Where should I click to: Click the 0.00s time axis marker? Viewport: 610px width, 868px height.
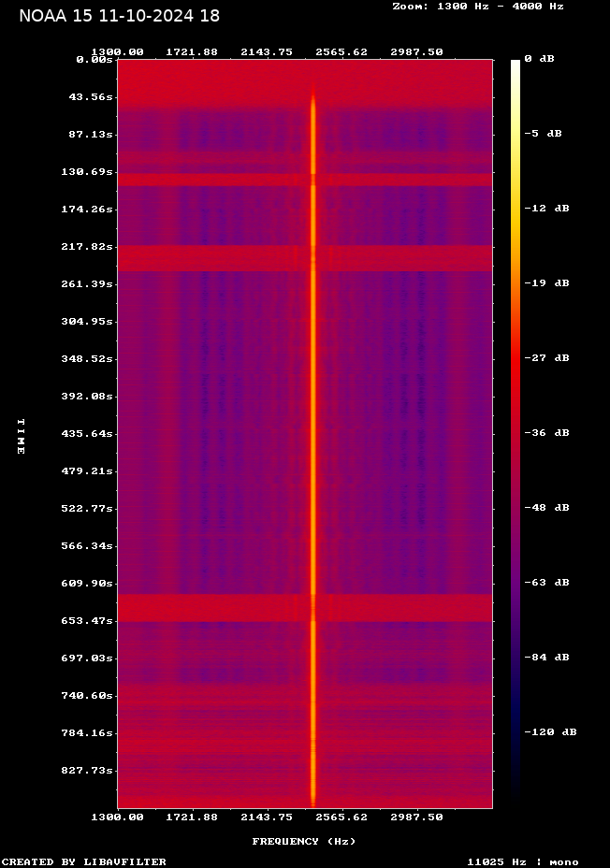coord(94,59)
